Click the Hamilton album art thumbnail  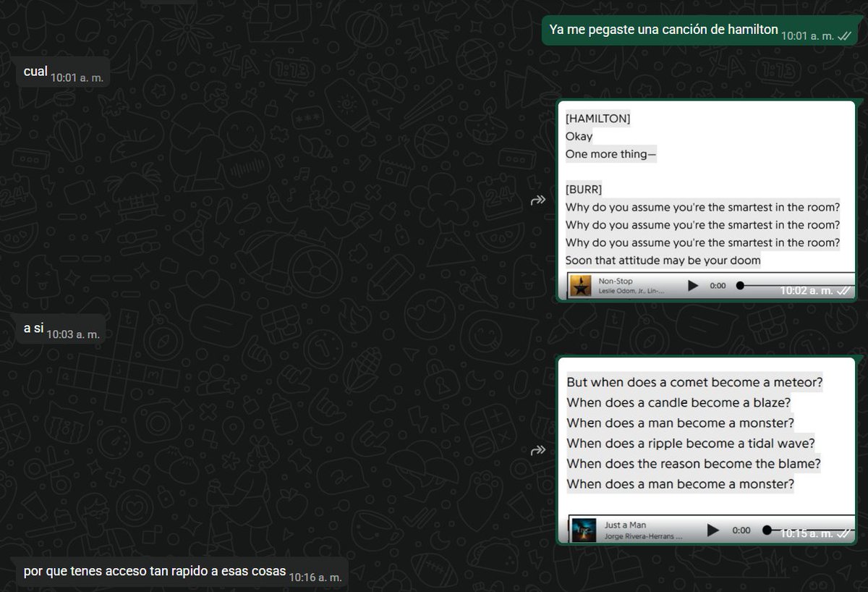580,285
